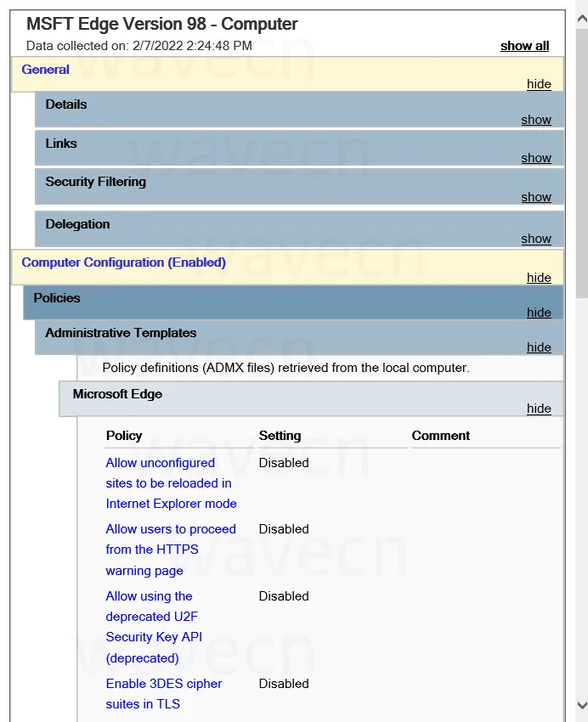588x722 pixels.
Task: Hide the Administrative Templates section
Action: click(539, 347)
